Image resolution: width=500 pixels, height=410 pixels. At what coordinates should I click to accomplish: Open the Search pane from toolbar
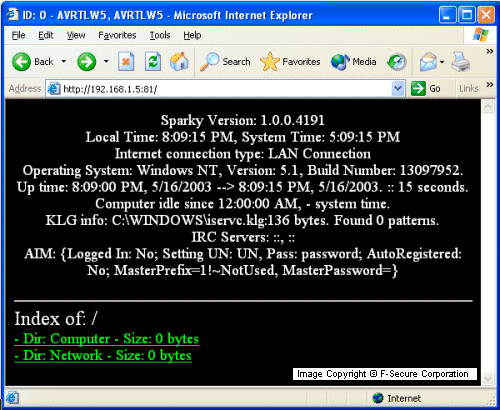tap(225, 62)
